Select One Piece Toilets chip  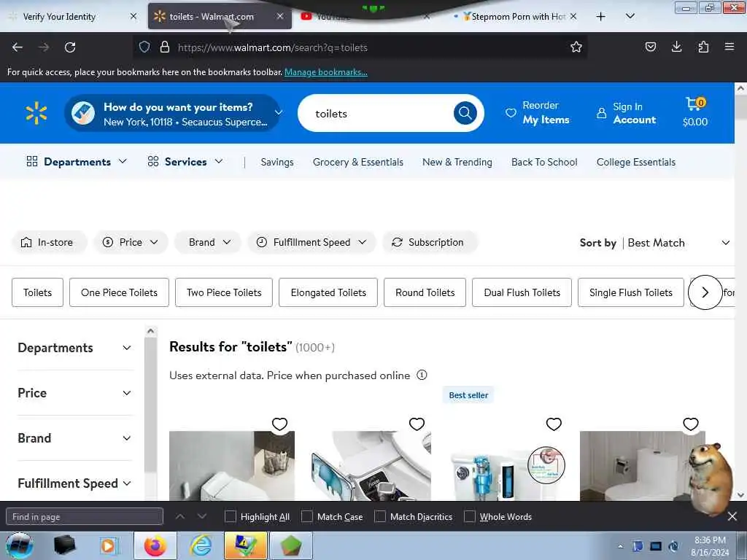point(119,292)
